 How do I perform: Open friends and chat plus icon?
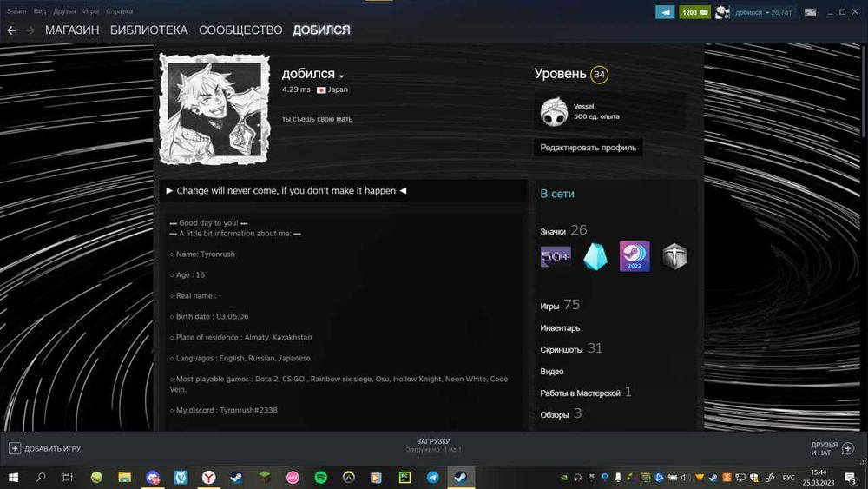click(x=847, y=448)
